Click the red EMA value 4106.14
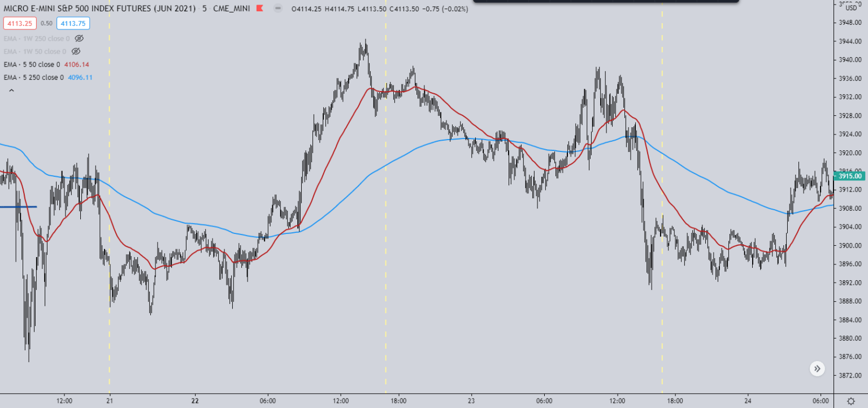 click(77, 64)
